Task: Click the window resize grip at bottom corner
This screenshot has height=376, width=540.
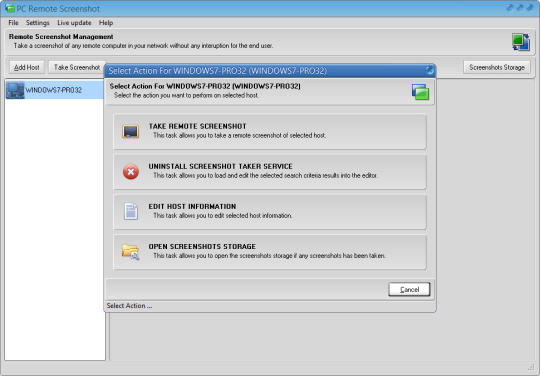Action: pyautogui.click(x=531, y=367)
